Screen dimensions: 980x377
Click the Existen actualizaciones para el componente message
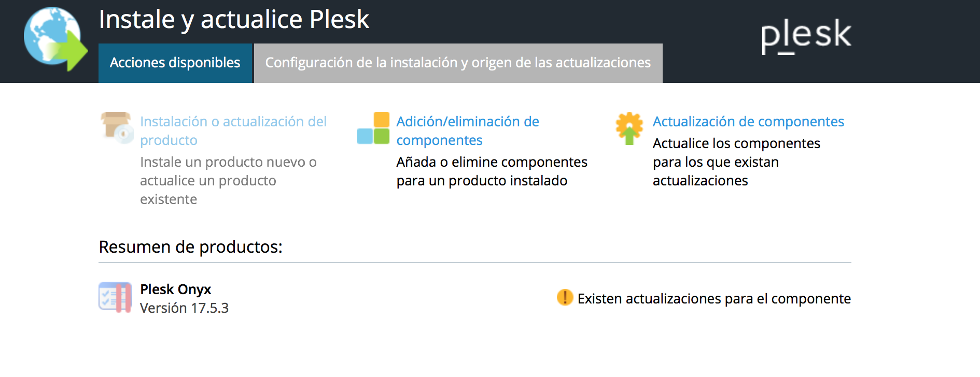tap(714, 299)
